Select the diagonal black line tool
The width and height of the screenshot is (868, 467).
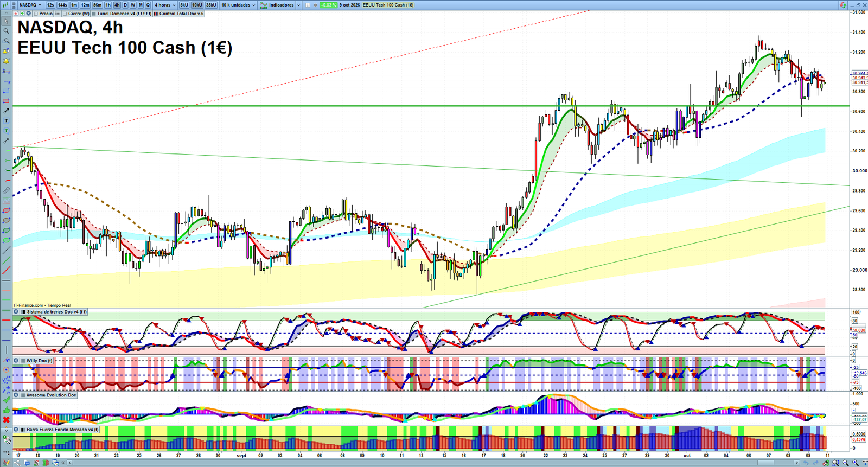point(6,251)
